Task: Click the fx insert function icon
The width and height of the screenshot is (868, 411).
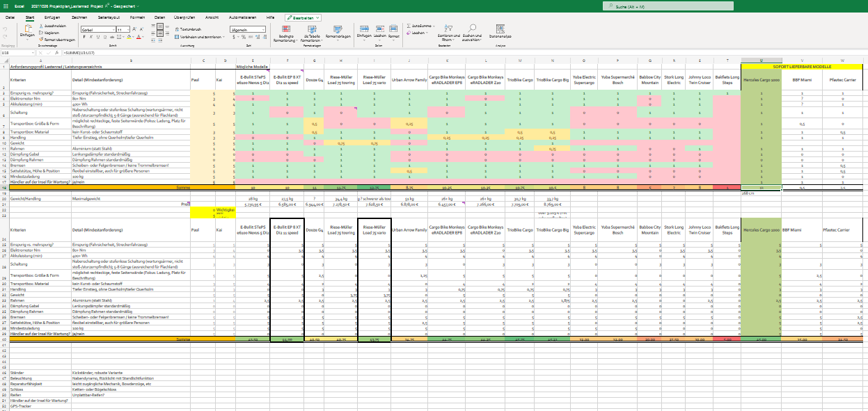Action: point(58,52)
